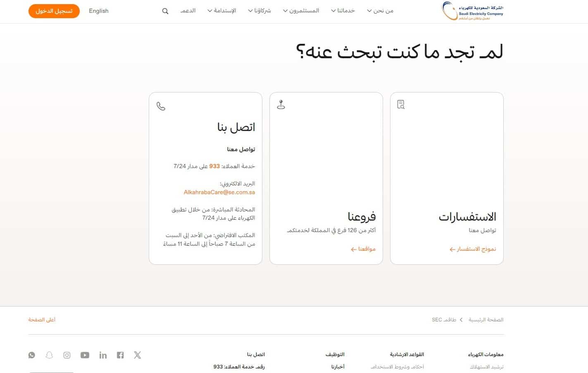Click the AlkahrabaCare@se.com.sa email link

point(219,192)
